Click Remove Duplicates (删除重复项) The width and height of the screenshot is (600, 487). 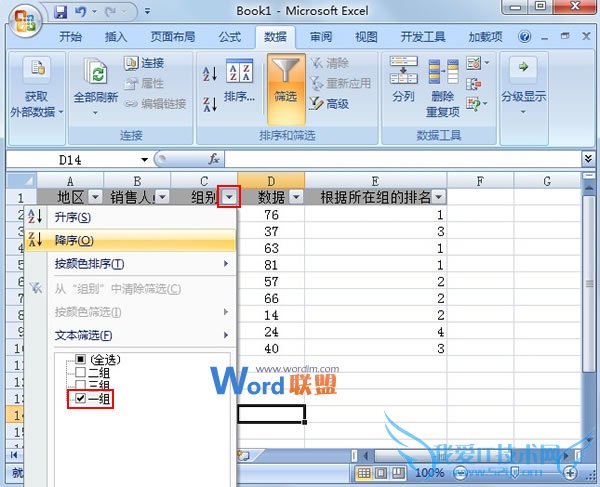click(443, 88)
